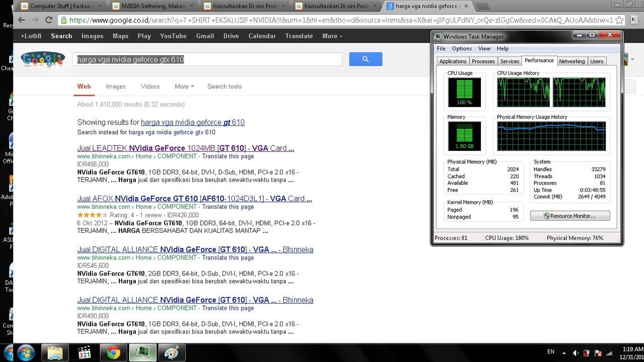644x362 pixels.
Task: Click corrected query link harga vga nvidia geforce gt 610
Action: 193,122
